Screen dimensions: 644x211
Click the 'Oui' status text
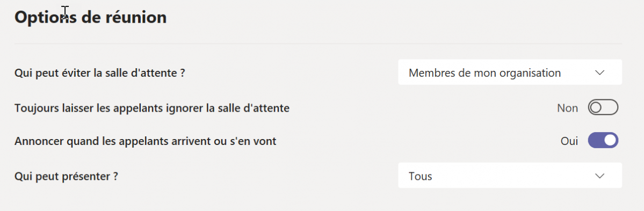click(569, 141)
